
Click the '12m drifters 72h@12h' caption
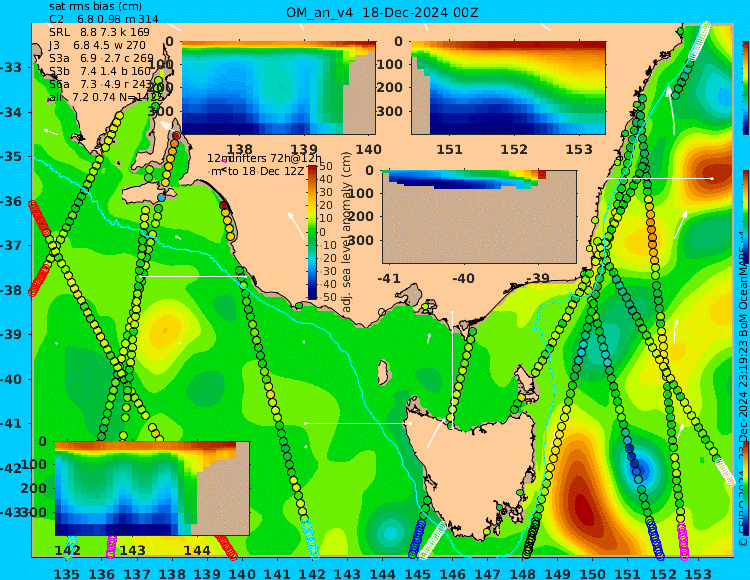pyautogui.click(x=265, y=158)
